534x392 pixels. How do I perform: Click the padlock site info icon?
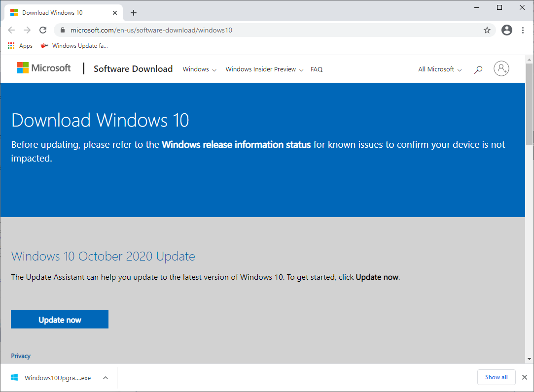(x=62, y=30)
